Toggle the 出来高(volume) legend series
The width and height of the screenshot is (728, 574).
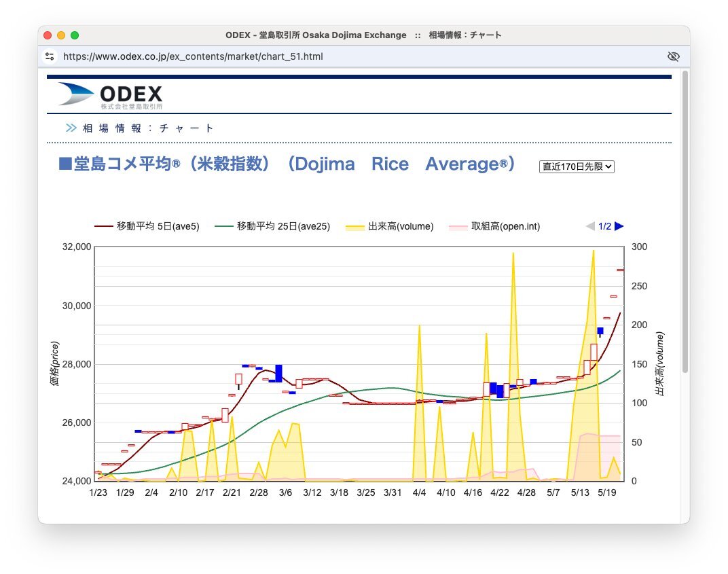(x=390, y=226)
